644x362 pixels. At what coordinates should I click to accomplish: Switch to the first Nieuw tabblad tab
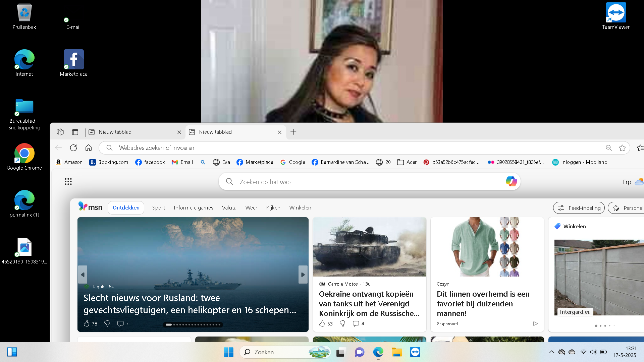134,132
